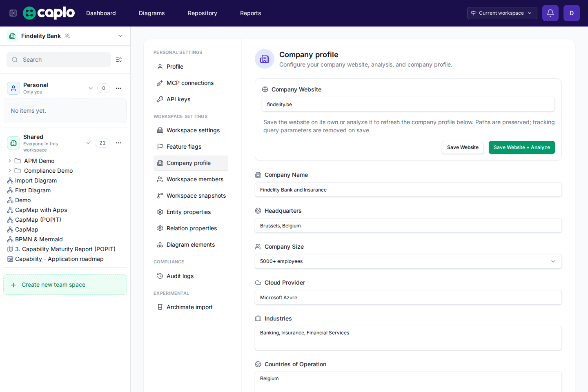Click the Personal space count badge 0
Screen dimensions: 588x392
pyautogui.click(x=104, y=88)
